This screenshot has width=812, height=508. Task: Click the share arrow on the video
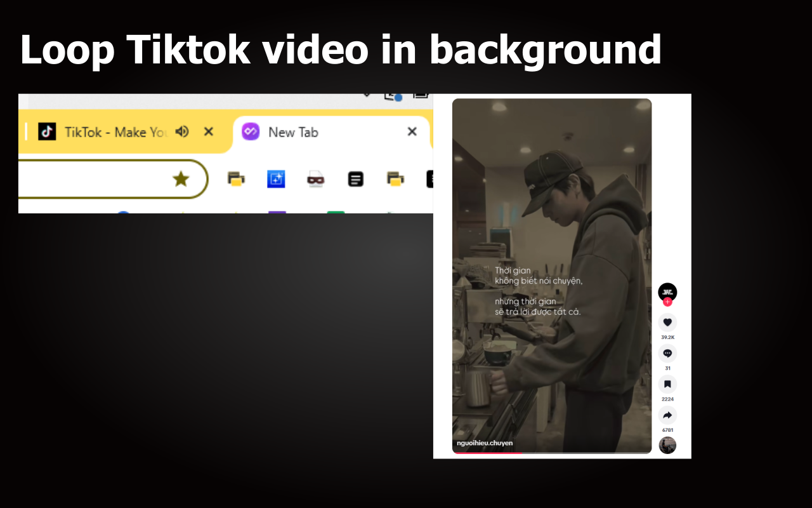tap(667, 415)
